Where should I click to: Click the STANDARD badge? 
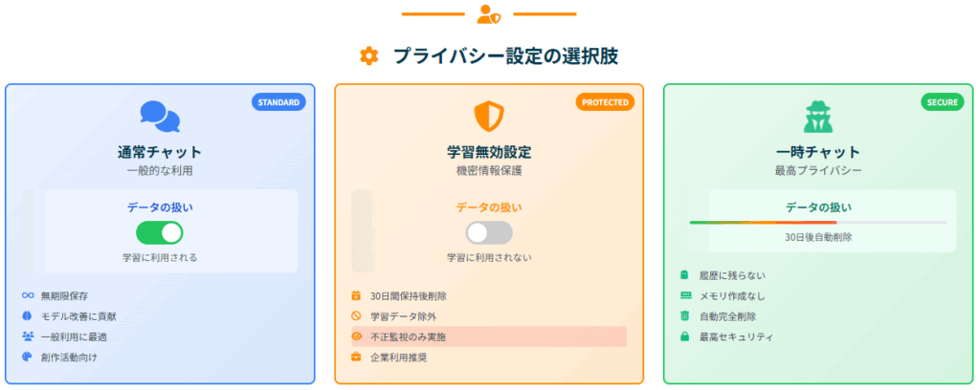tap(278, 102)
